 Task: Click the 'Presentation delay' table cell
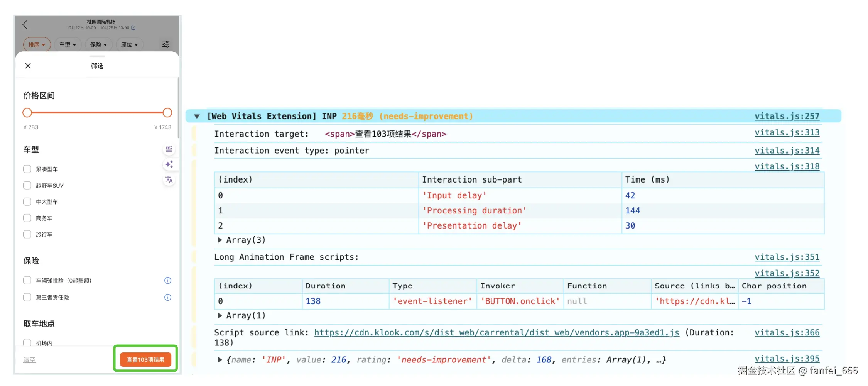pyautogui.click(x=520, y=226)
